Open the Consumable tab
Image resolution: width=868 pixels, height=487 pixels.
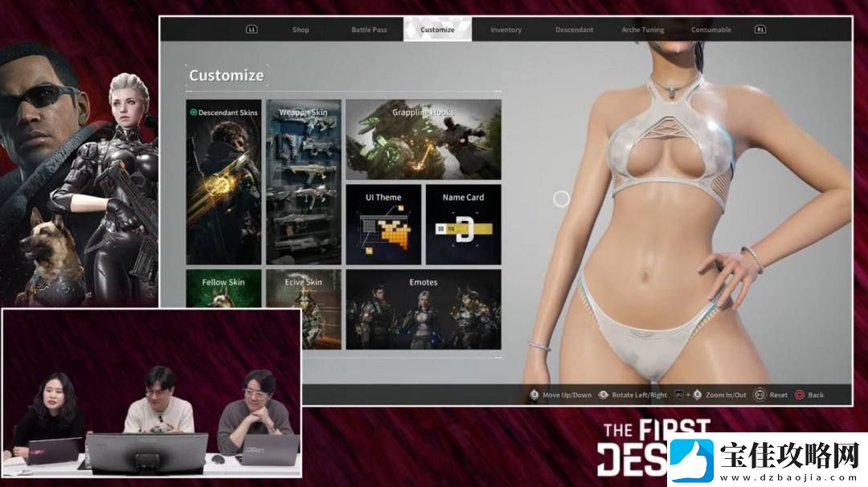[711, 30]
